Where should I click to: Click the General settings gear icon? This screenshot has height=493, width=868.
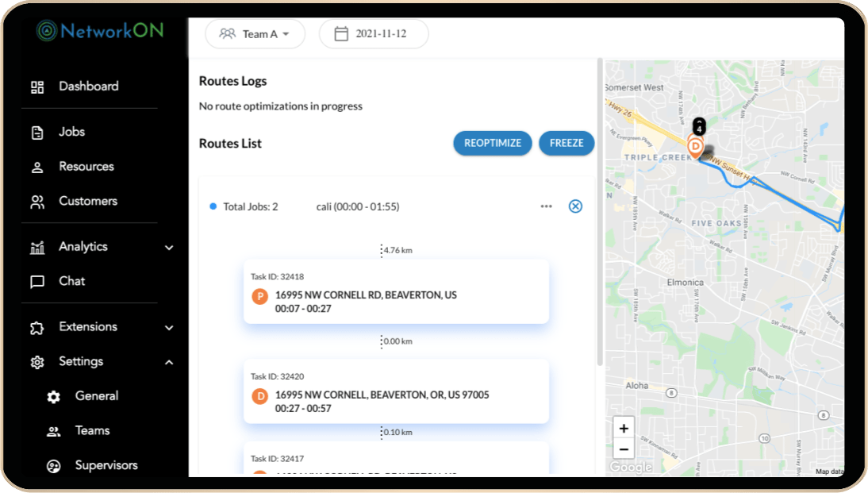pos(53,396)
